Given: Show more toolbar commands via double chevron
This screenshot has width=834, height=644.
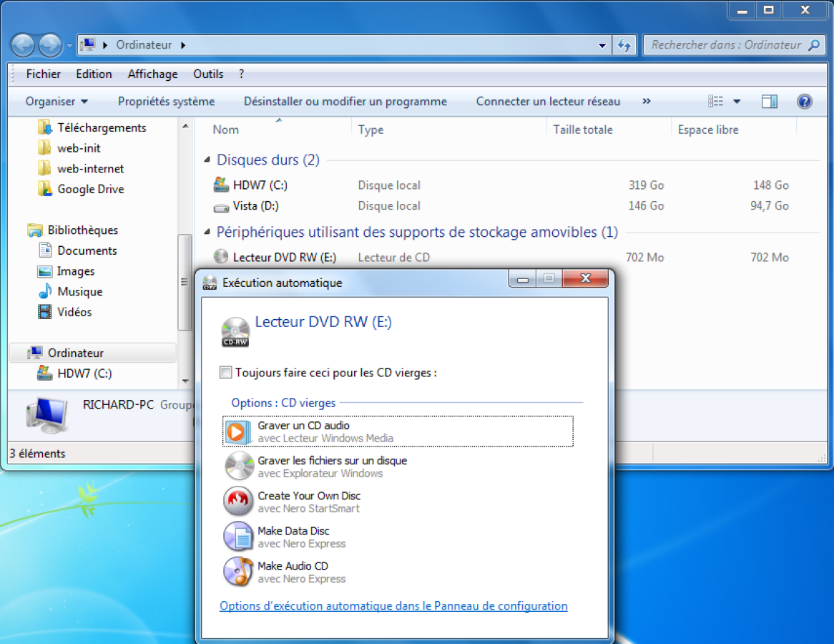Looking at the screenshot, I should [x=647, y=101].
